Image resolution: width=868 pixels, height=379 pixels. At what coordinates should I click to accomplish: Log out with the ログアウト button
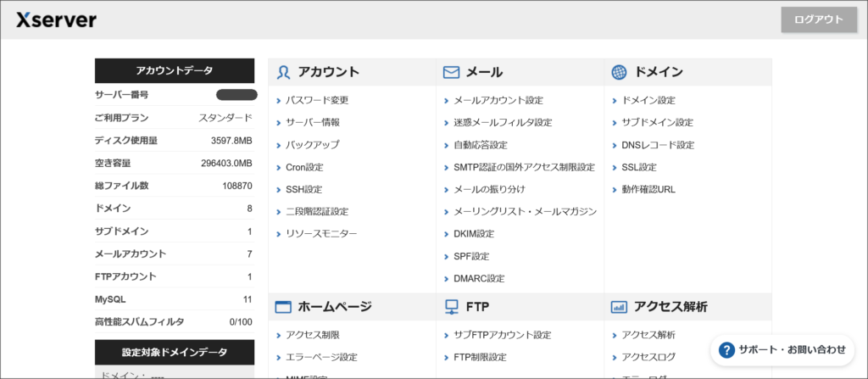point(819,20)
